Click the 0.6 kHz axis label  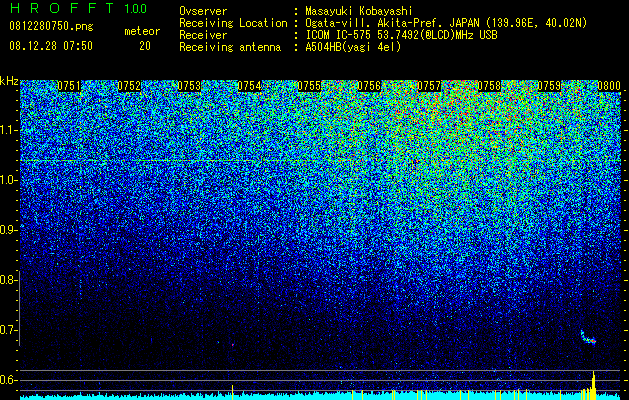point(7,380)
